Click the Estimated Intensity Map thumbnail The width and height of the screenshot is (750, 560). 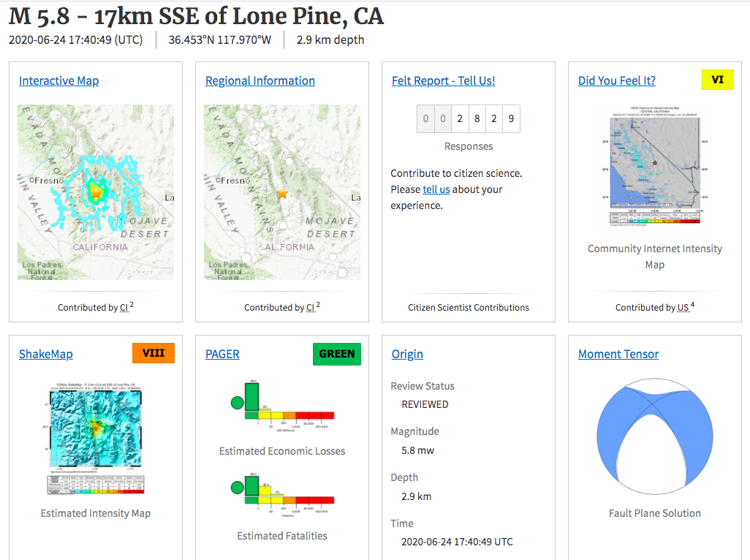point(96,439)
